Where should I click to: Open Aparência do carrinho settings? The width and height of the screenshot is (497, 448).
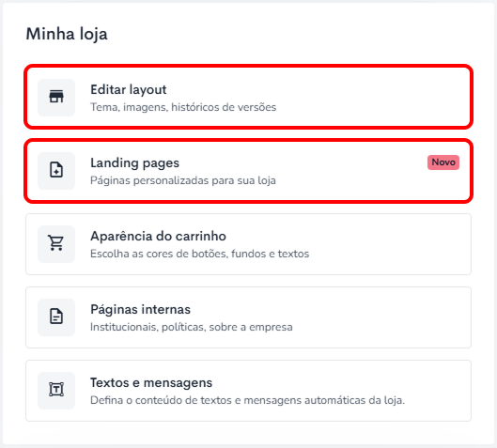pyautogui.click(x=248, y=244)
